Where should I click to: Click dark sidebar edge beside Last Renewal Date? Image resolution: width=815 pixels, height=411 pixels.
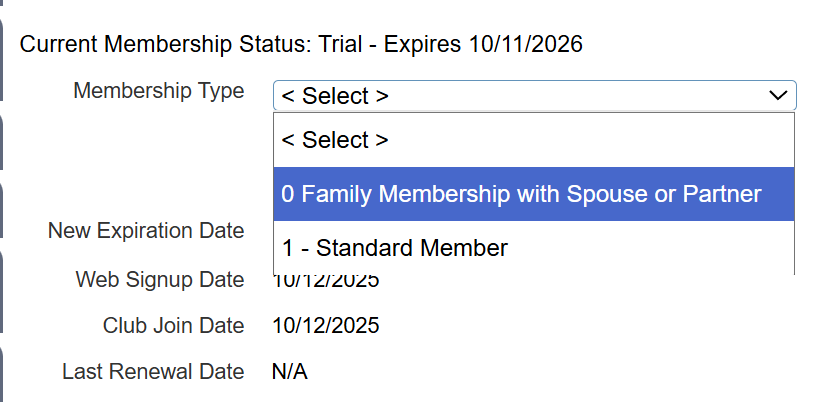point(3,375)
